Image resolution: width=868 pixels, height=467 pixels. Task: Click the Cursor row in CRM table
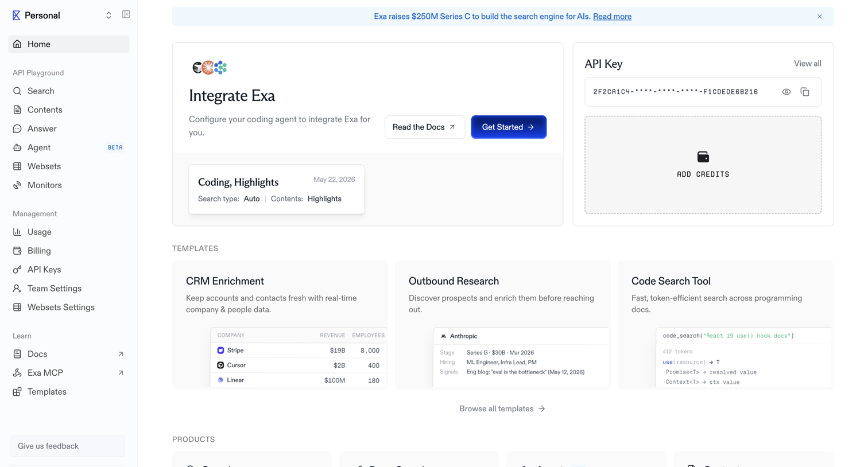[299, 365]
